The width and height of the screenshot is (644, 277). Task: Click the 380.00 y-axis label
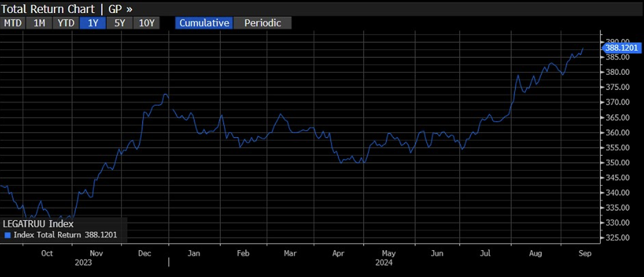[618, 72]
